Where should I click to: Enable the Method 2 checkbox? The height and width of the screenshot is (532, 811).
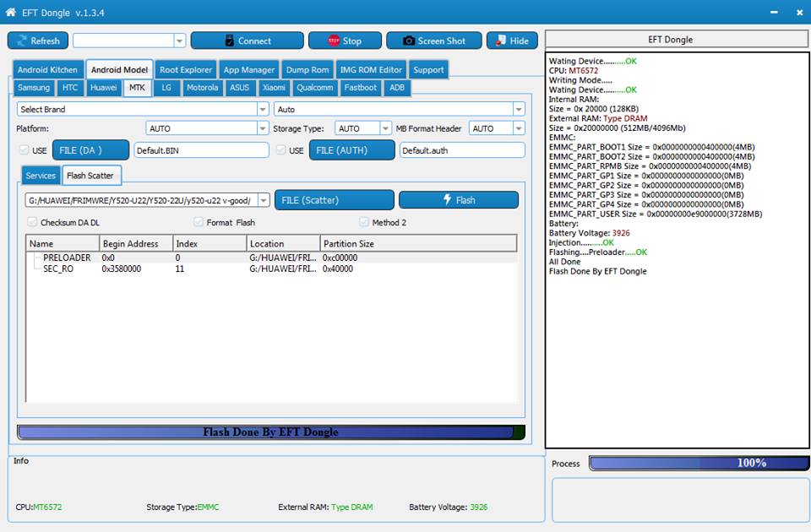coord(364,222)
